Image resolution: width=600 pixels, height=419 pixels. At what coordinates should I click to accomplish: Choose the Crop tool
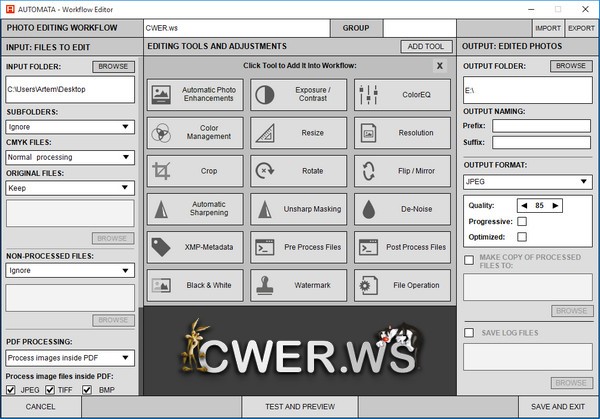coord(195,171)
